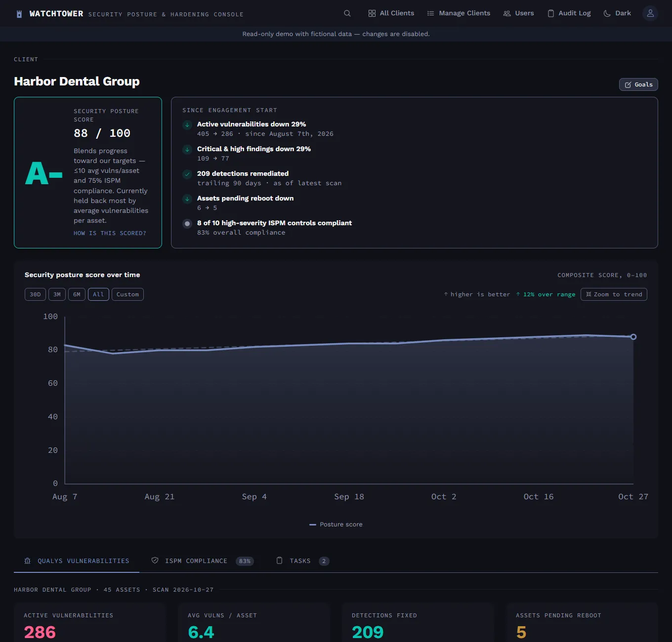Select the 30D time range
672x642 pixels.
pyautogui.click(x=35, y=294)
